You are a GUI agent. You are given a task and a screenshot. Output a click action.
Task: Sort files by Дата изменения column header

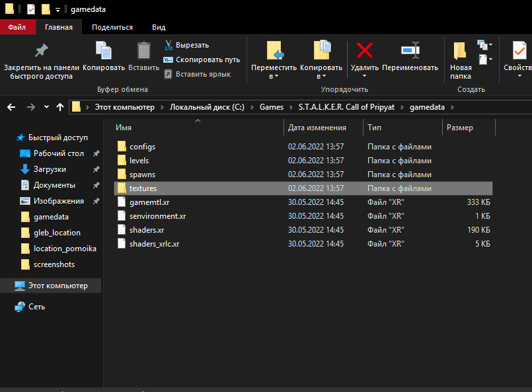coord(317,128)
